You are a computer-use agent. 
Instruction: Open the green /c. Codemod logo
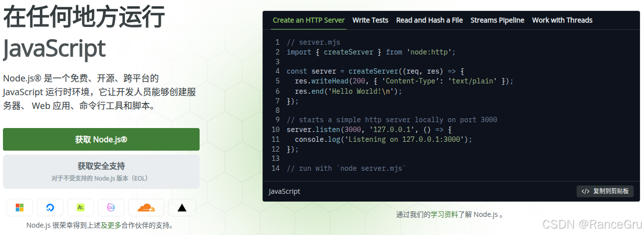[x=81, y=208]
